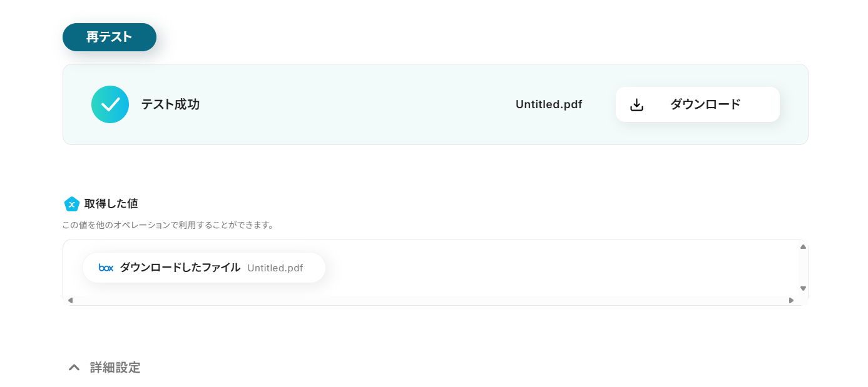Click the box logo icon
868x387 pixels.
(106, 268)
